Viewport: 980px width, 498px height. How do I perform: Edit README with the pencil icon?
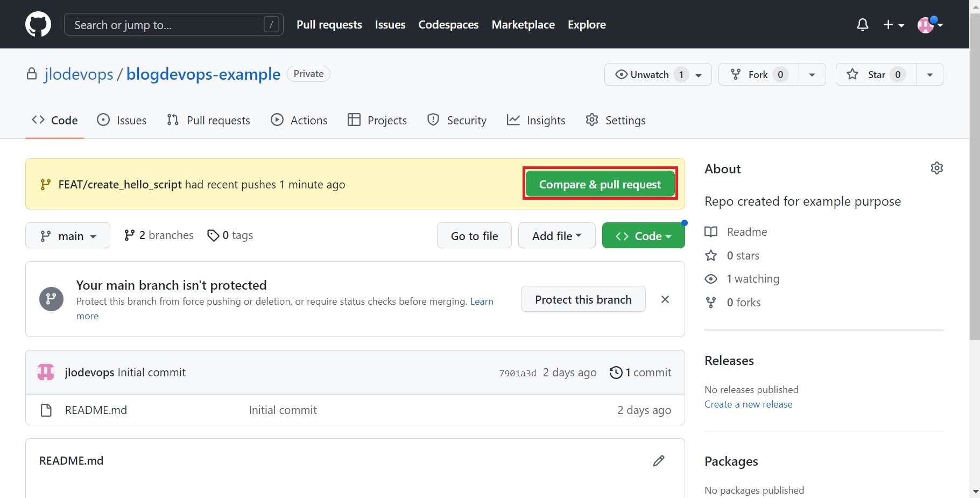tap(659, 461)
